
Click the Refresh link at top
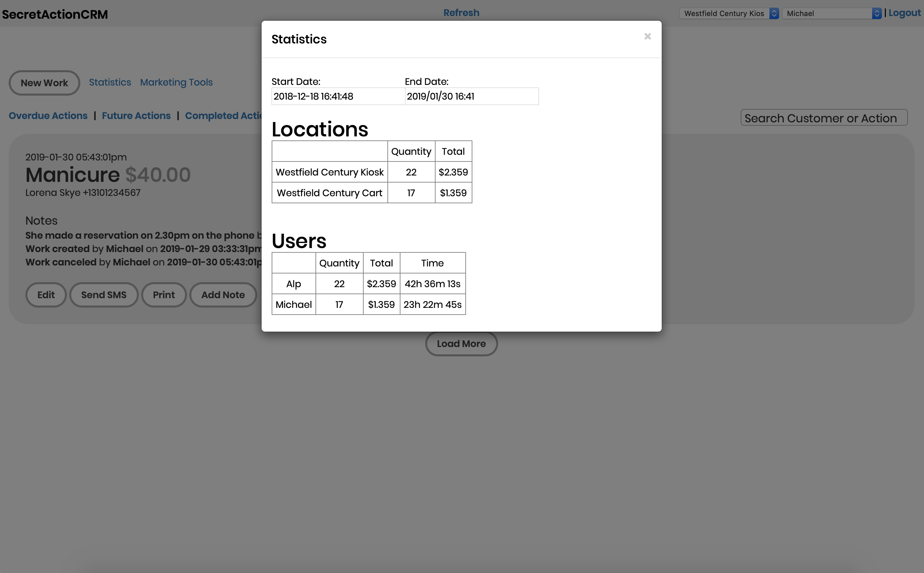coord(461,12)
